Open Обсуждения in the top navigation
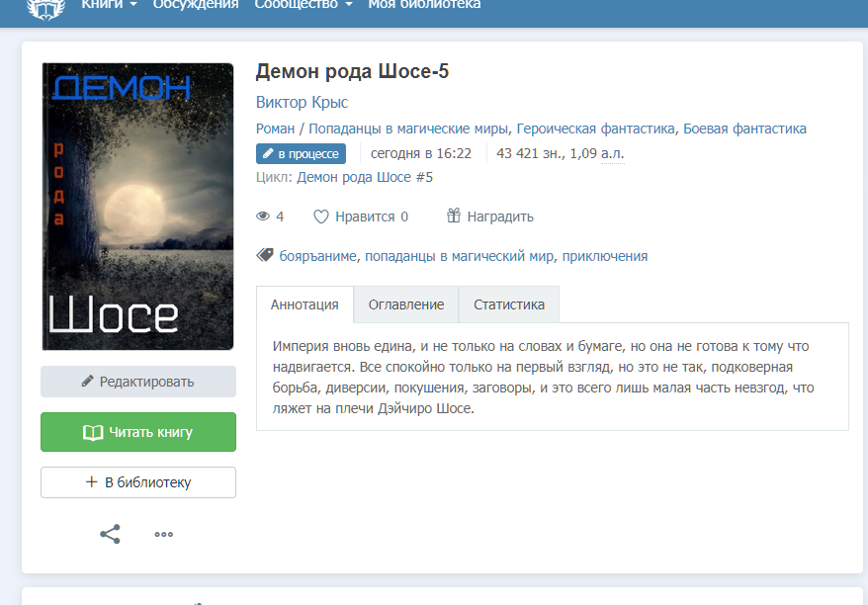Screen dimensions: 868x605 pos(196,5)
